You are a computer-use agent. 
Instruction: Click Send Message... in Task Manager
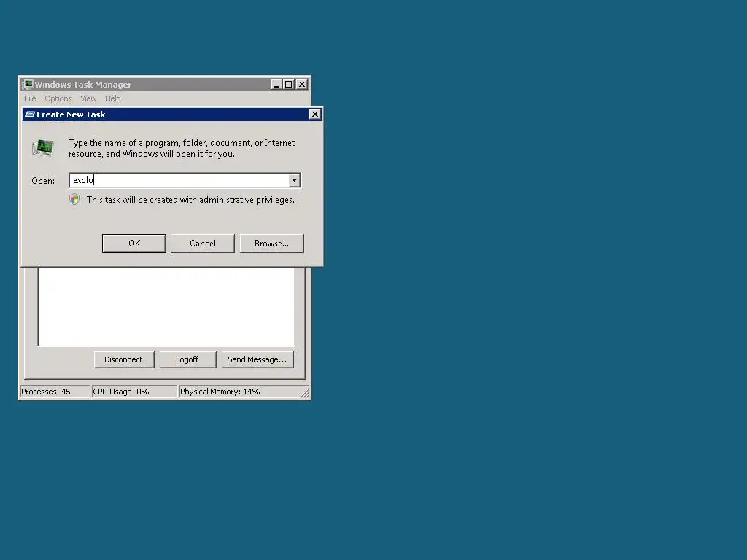(258, 359)
